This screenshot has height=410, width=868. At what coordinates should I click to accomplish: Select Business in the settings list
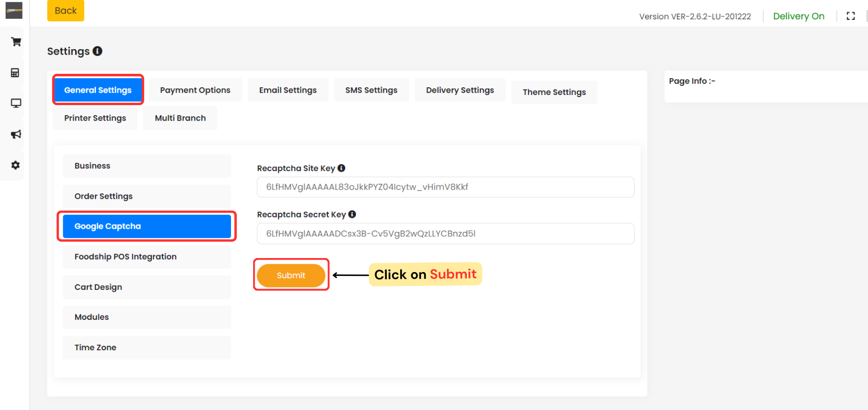coord(147,166)
